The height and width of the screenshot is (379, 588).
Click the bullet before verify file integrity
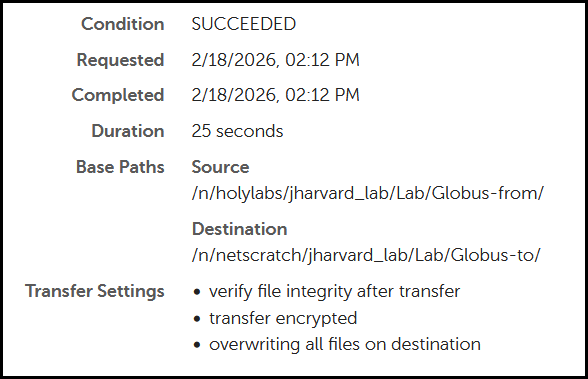coord(198,292)
